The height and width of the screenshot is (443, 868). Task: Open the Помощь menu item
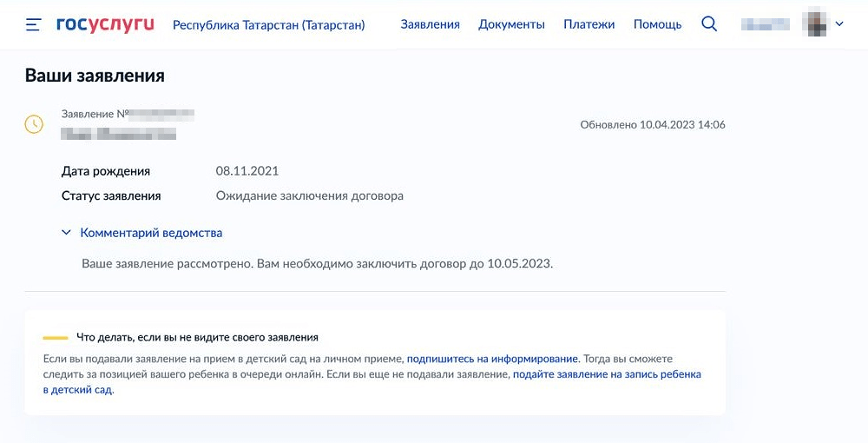pos(658,25)
